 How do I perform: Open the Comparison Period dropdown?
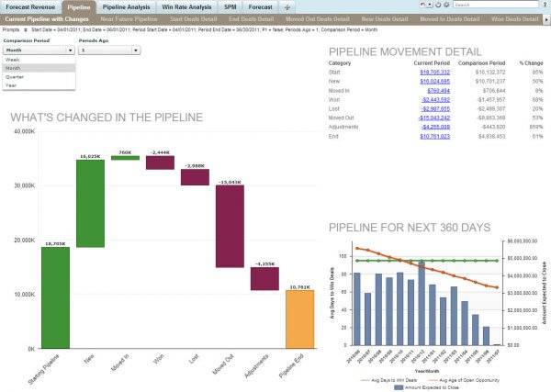39,50
